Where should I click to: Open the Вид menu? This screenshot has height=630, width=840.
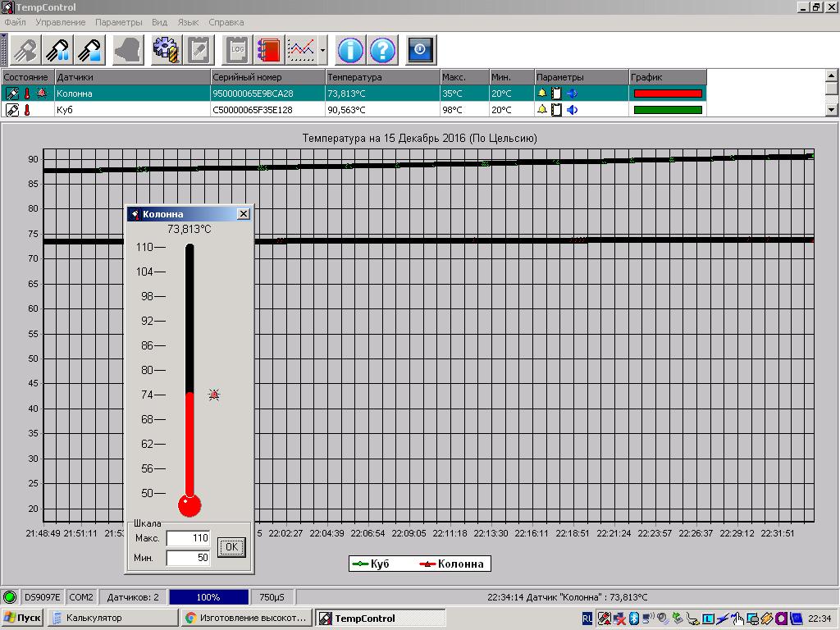click(160, 22)
